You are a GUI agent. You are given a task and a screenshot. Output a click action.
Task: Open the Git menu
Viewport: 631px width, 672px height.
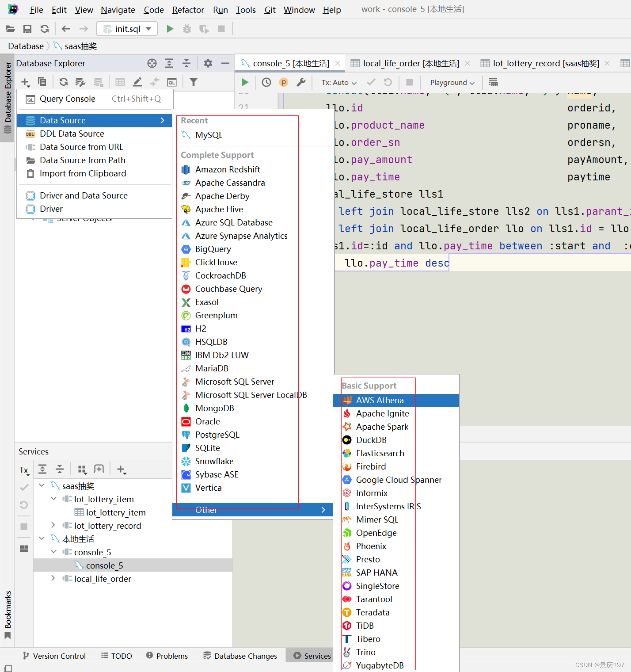(270, 10)
